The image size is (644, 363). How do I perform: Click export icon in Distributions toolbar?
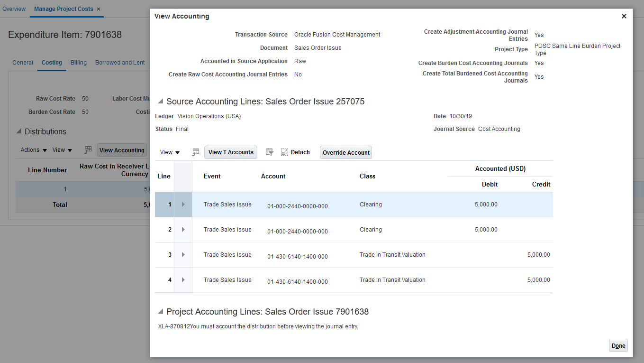[88, 150]
